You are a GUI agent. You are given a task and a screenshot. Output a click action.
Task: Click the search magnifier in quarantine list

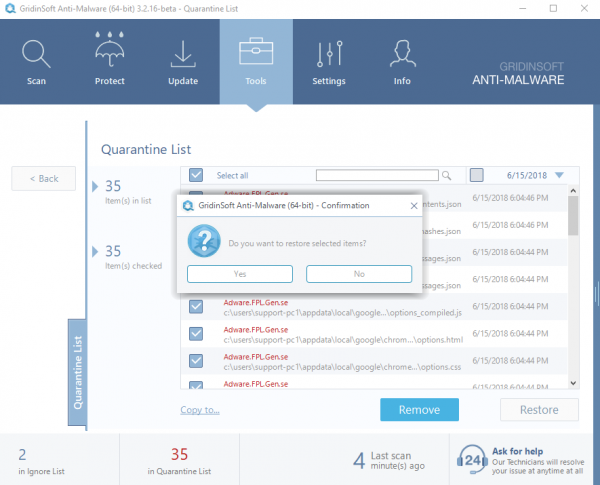(x=446, y=176)
